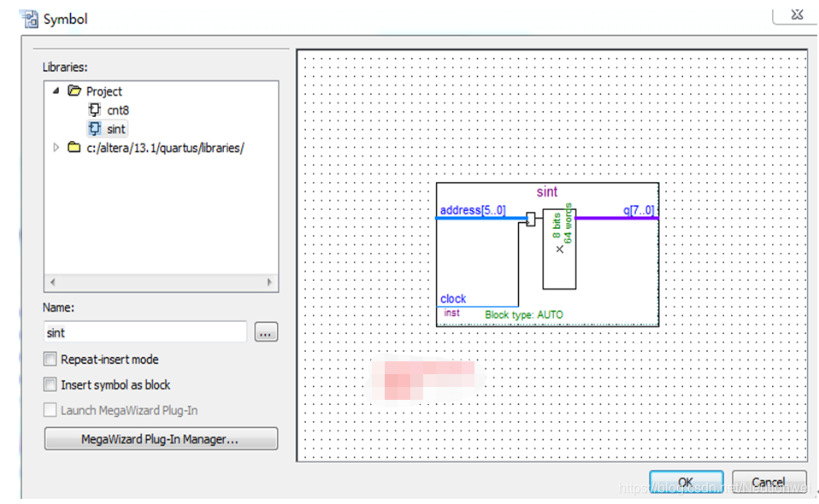Click the altera libraries folder icon
Viewport: 819px width, 504px height.
click(74, 148)
